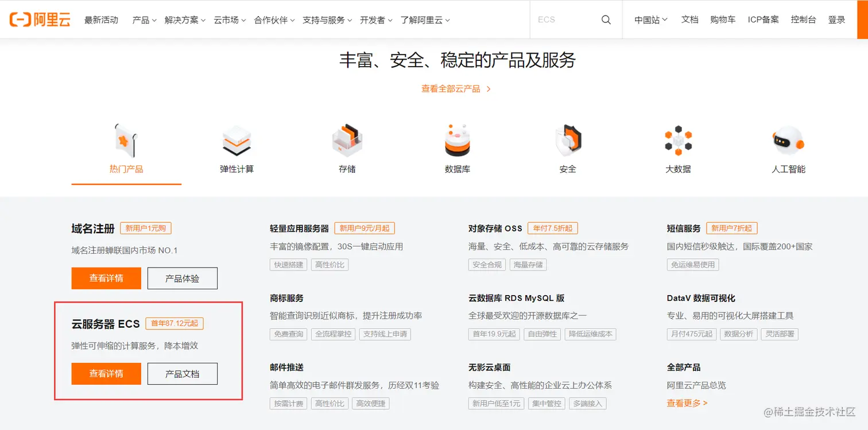Expand the 产品 menu
The width and height of the screenshot is (868, 430).
(144, 20)
